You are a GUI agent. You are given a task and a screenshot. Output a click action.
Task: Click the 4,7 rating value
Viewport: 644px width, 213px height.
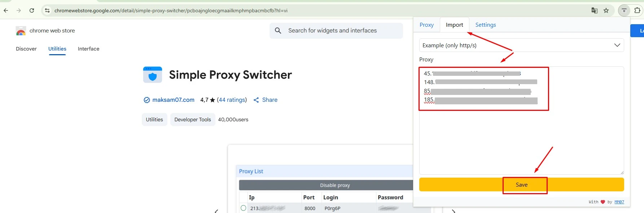tap(204, 100)
